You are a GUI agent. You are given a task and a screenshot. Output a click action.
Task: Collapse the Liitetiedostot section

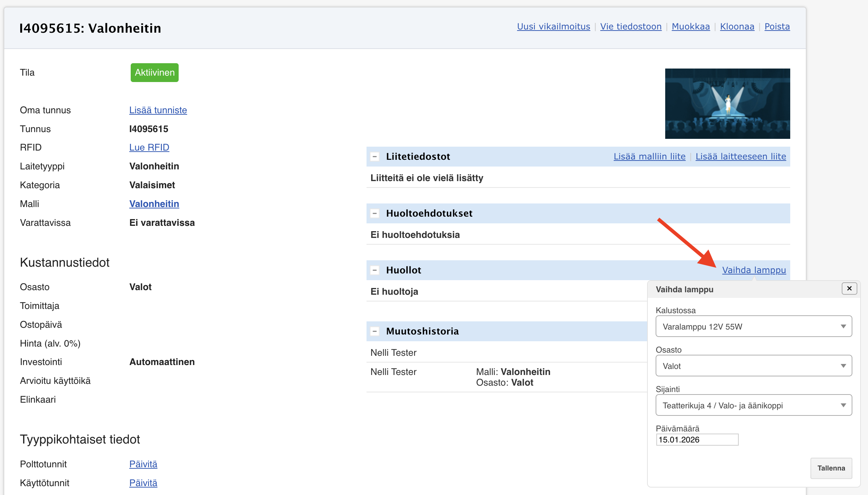point(374,157)
